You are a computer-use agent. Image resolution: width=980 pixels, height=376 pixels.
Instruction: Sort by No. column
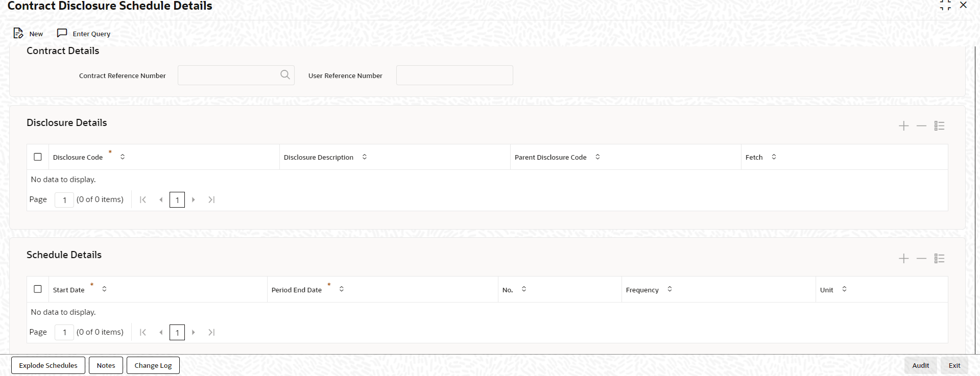(524, 289)
